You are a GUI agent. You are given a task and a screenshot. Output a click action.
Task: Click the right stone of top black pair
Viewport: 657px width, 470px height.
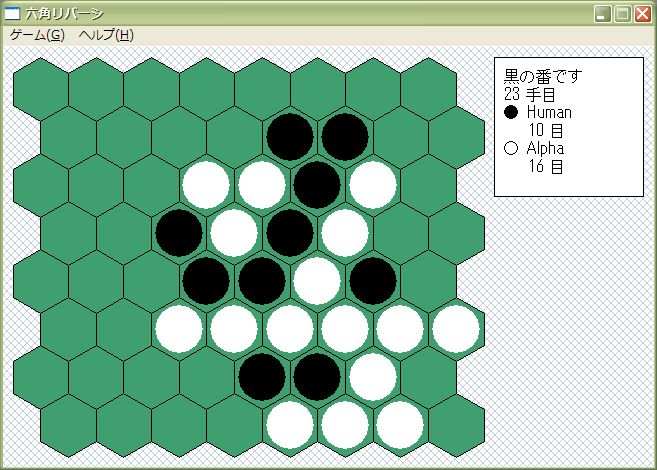click(x=345, y=137)
